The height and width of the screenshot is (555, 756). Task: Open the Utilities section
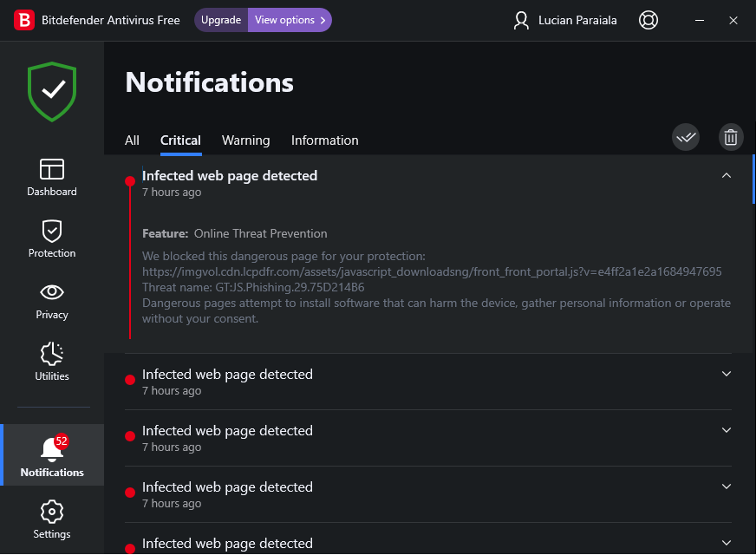52,361
